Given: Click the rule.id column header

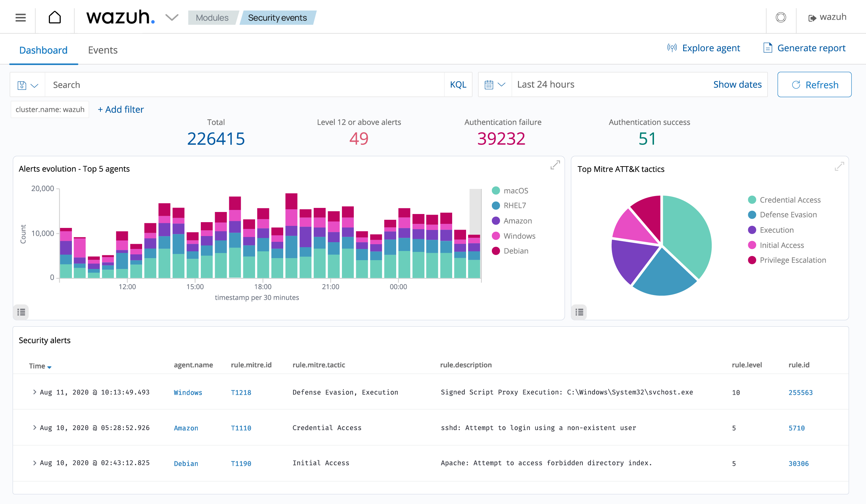Looking at the screenshot, I should pos(799,365).
